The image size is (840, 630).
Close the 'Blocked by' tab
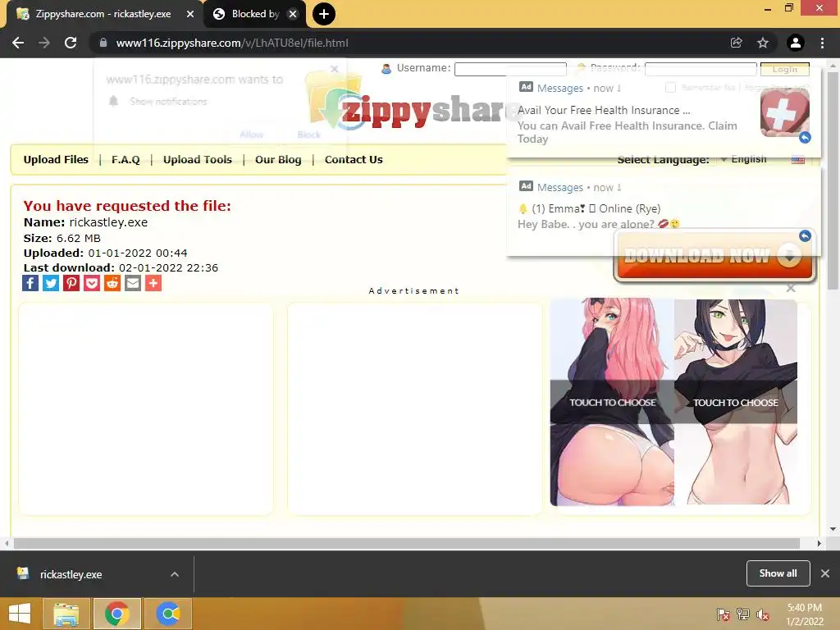(293, 15)
